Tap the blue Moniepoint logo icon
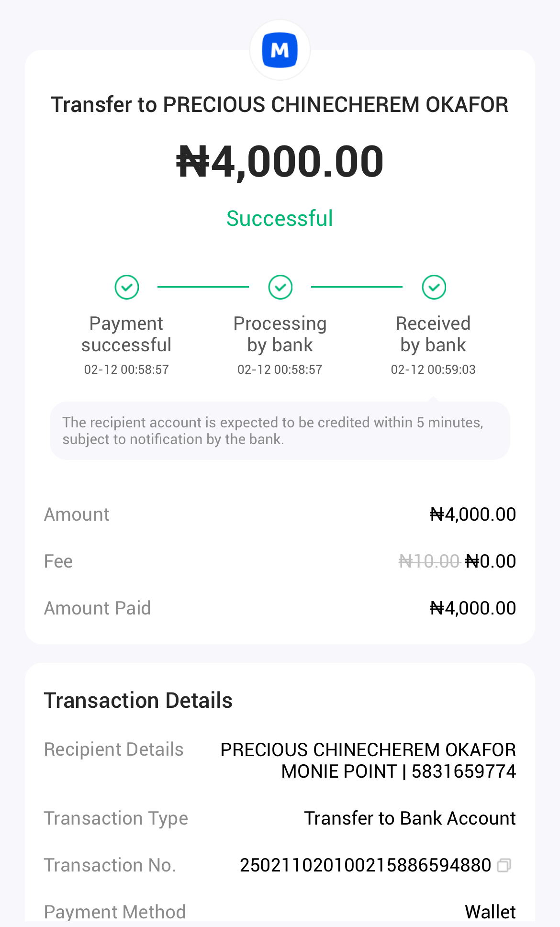560x927 pixels. pos(280,50)
